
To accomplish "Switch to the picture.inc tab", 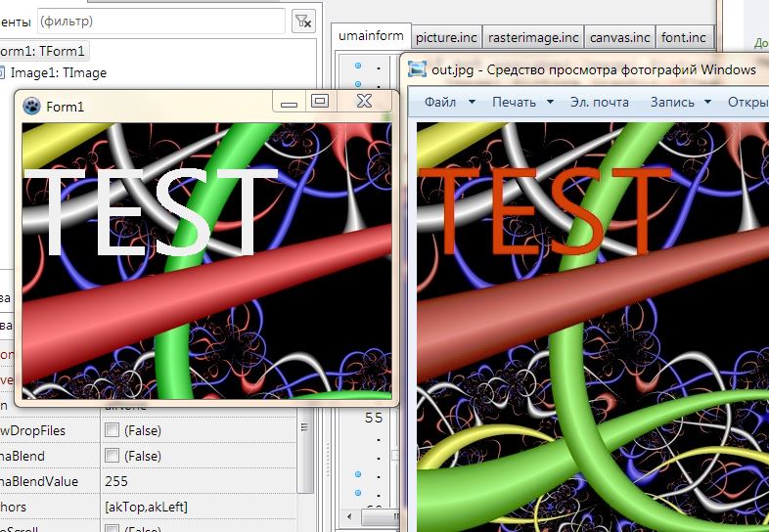I will point(446,38).
